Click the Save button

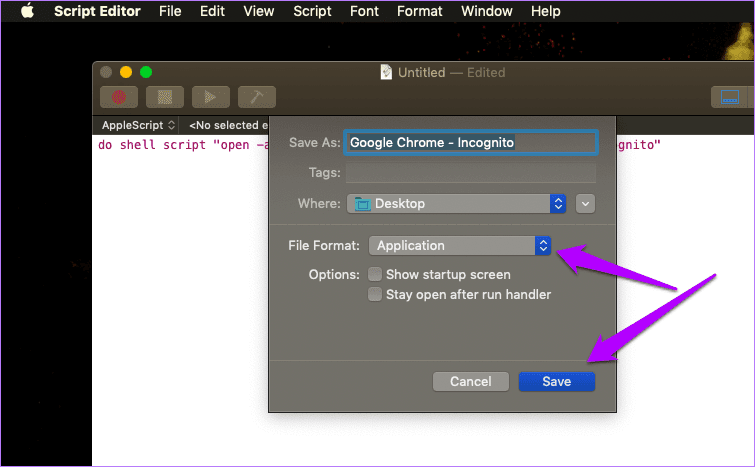pyautogui.click(x=557, y=381)
